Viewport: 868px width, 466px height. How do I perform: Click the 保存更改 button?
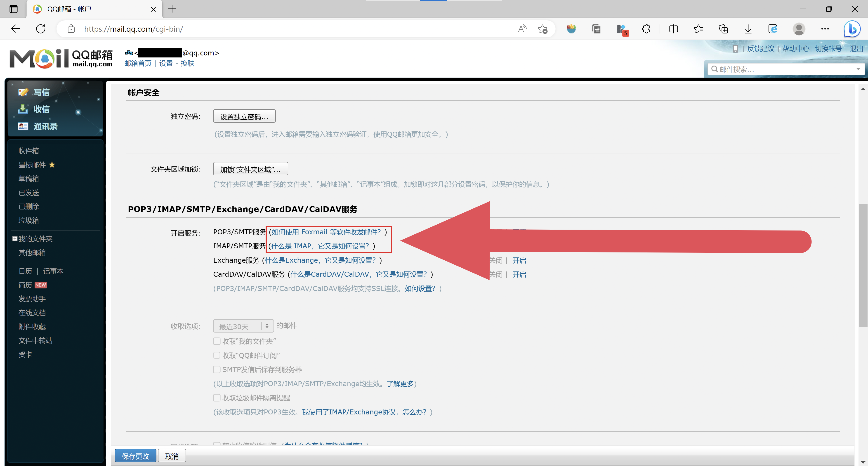(135, 456)
